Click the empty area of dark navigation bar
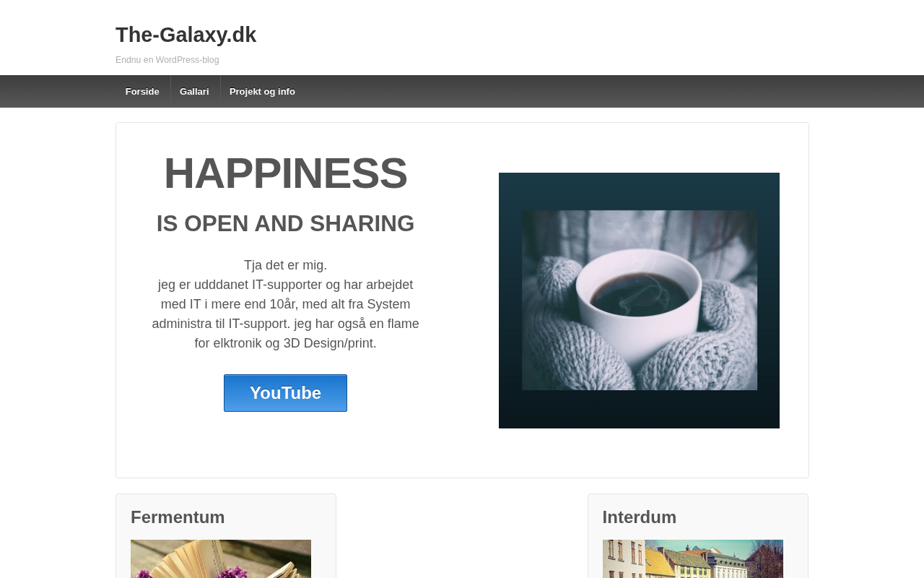924x578 pixels. click(x=577, y=92)
